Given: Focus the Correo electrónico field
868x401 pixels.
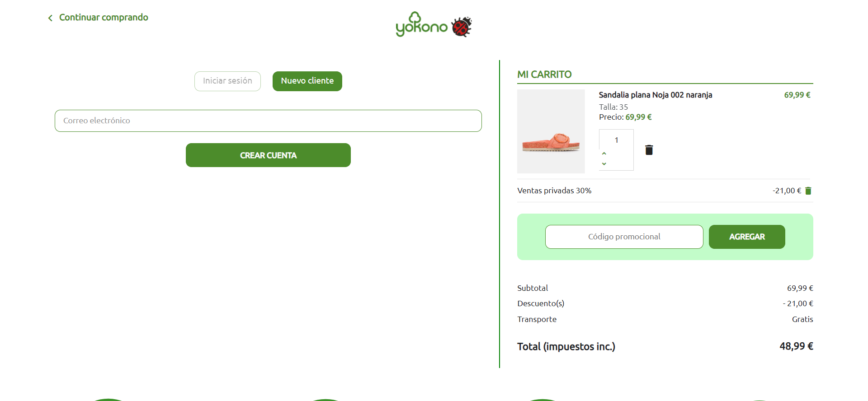Looking at the screenshot, I should 268,121.
